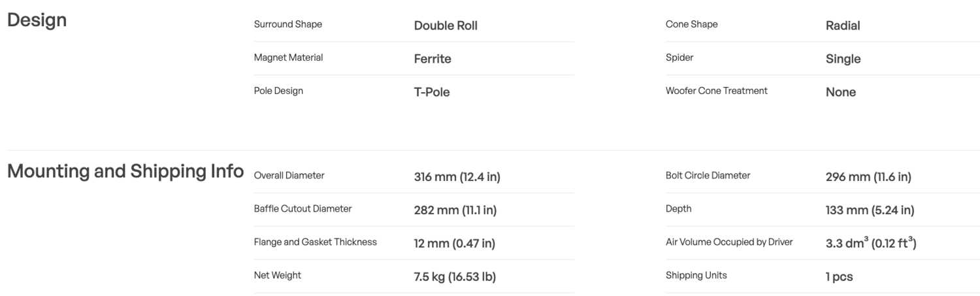Click the Overall Diameter value 316 mm
Screen dimensions: 980x296
pyautogui.click(x=457, y=177)
